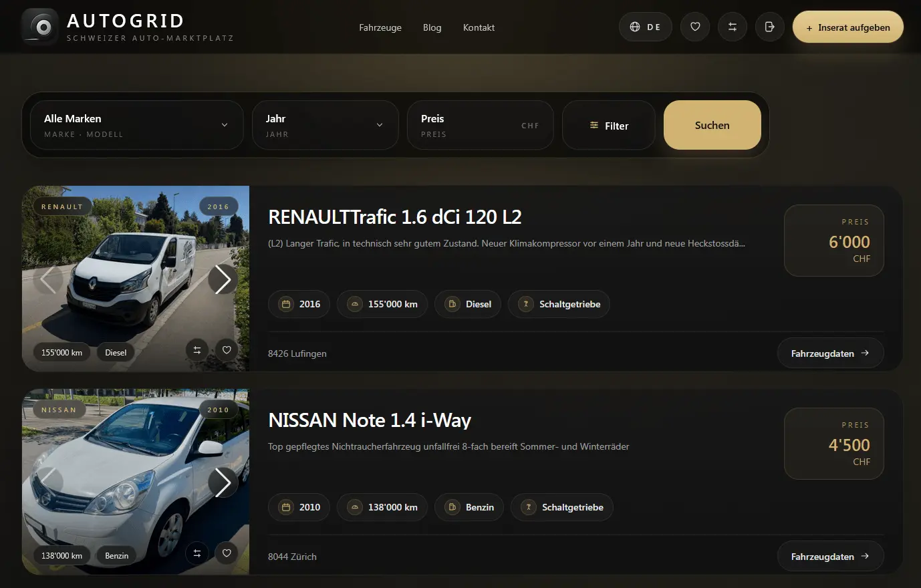The height and width of the screenshot is (588, 921).
Task: Click the calendar icon beside 2016
Action: 286,304
